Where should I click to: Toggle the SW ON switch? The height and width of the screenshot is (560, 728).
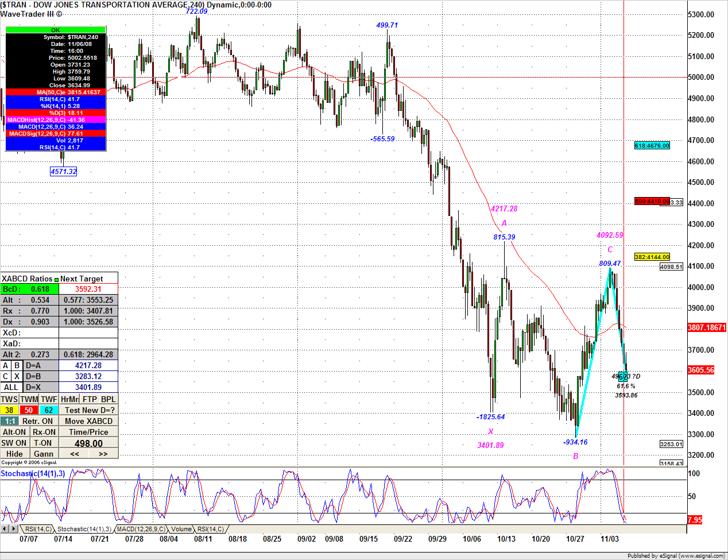pyautogui.click(x=14, y=443)
